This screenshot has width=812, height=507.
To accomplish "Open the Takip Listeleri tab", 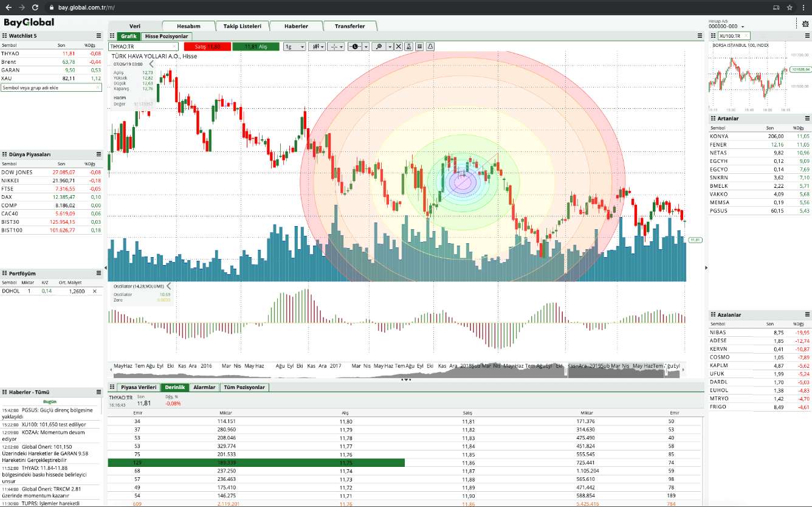I will point(242,26).
